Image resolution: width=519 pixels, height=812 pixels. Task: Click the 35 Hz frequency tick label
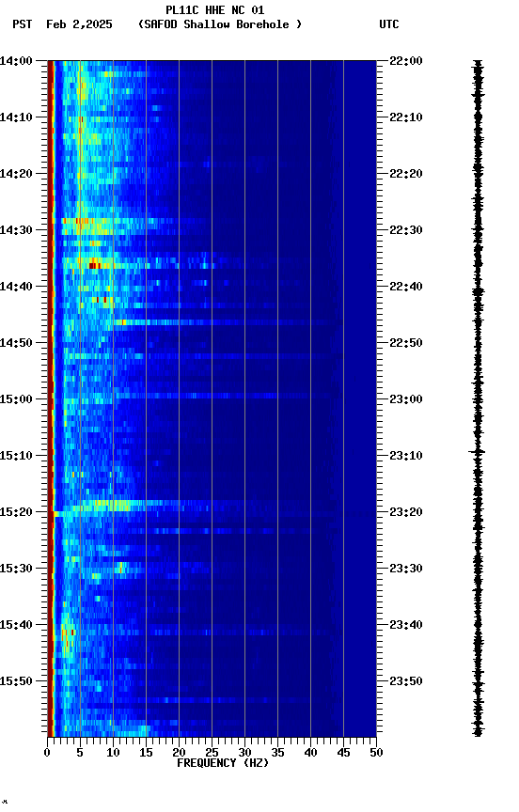tap(277, 753)
